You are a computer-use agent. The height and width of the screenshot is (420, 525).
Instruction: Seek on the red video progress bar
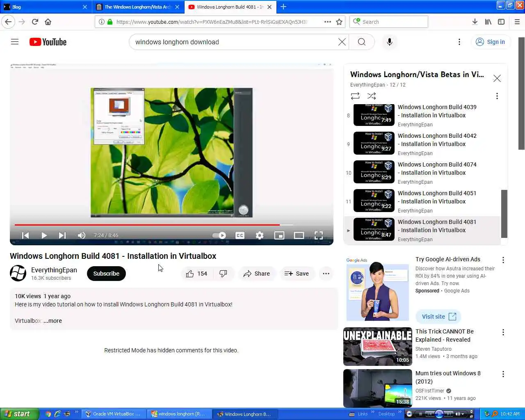(x=171, y=225)
